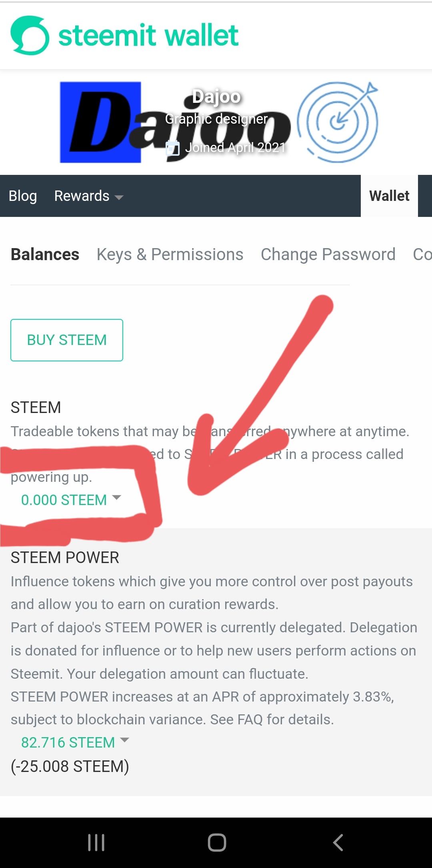Select the Balances tab
This screenshot has height=868, width=432.
pos(45,255)
